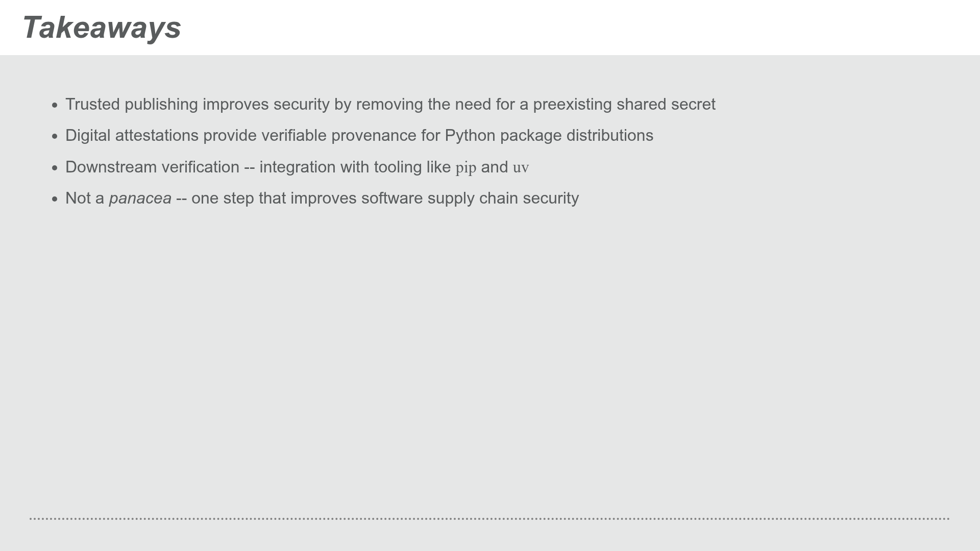Screen dimensions: 980x551
Task: Select the Downstream verification bullet text
Action: pyautogui.click(x=297, y=167)
